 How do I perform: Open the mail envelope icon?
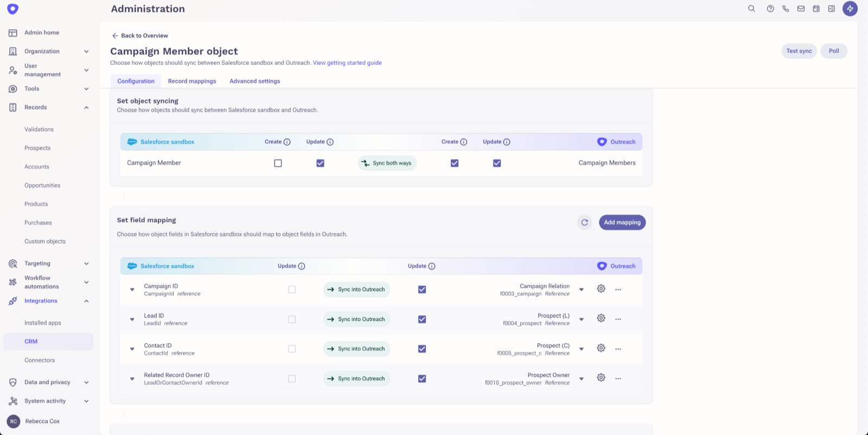(801, 9)
